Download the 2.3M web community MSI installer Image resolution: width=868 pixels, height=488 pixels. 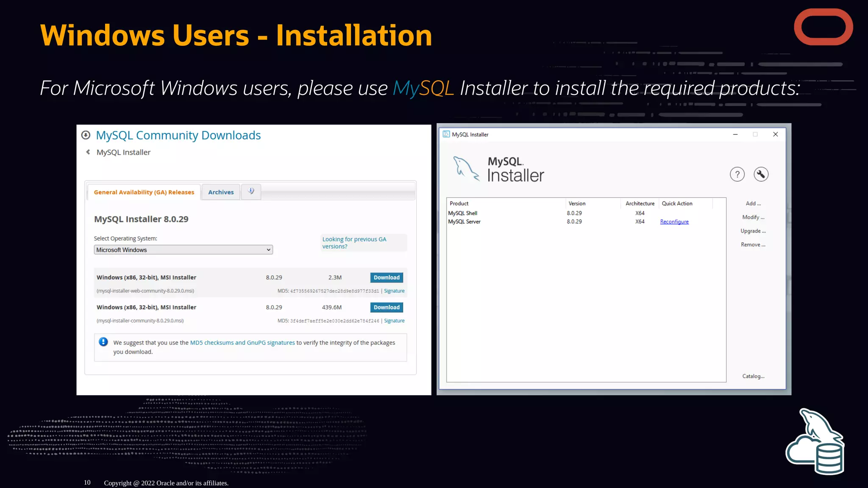tap(387, 277)
